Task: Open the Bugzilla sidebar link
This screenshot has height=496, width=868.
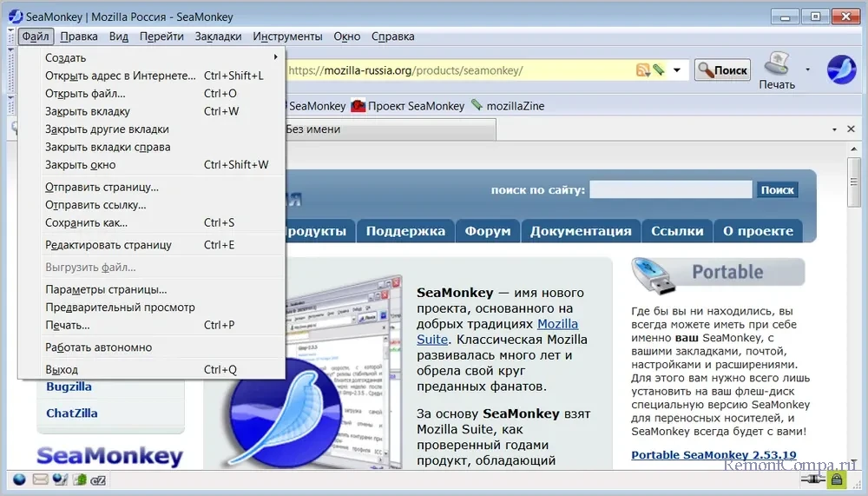Action: point(69,387)
